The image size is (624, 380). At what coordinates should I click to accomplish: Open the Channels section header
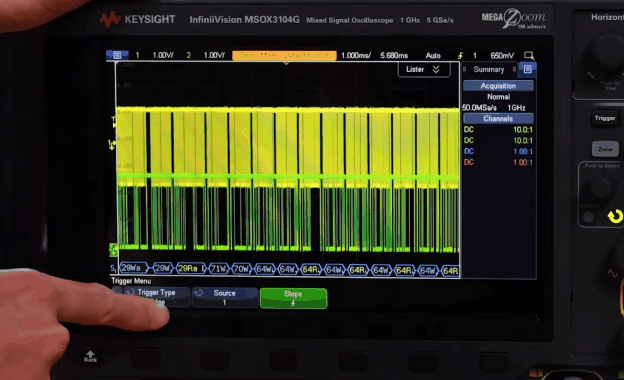(x=498, y=119)
